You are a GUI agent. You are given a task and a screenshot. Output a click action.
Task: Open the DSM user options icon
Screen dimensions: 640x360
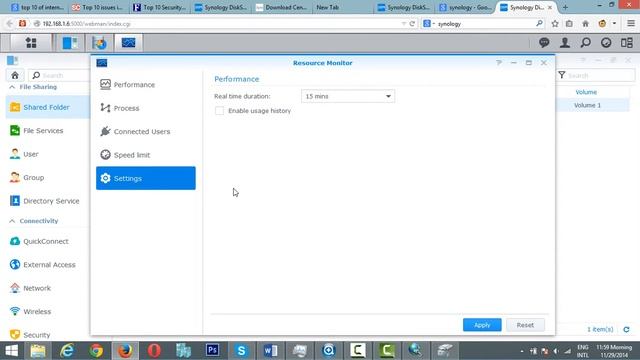coord(565,42)
